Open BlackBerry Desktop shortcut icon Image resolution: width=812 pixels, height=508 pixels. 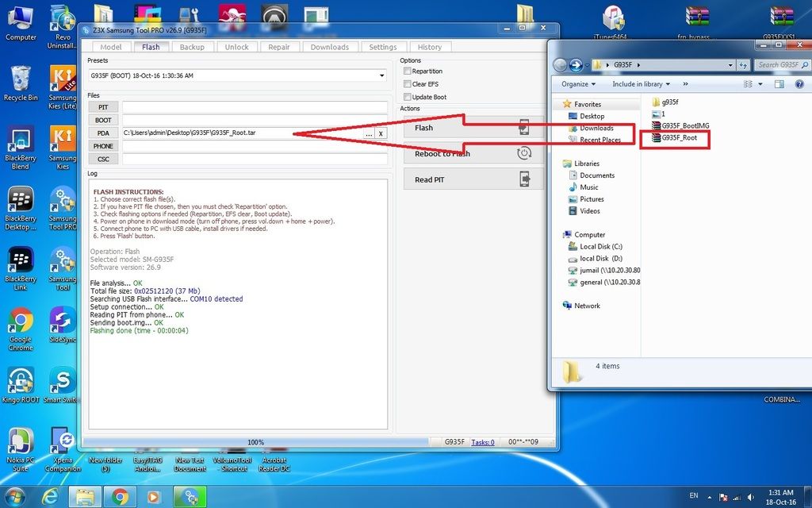tap(21, 209)
